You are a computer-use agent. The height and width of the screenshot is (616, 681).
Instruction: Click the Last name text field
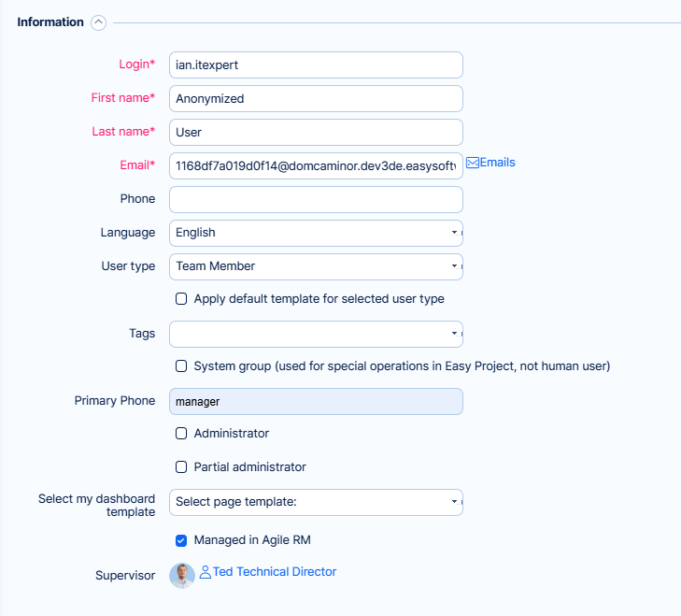316,133
